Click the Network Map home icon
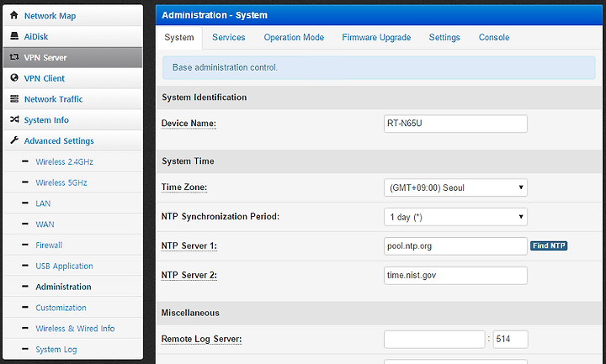Screen dimensions: 606x364 [x=14, y=15]
